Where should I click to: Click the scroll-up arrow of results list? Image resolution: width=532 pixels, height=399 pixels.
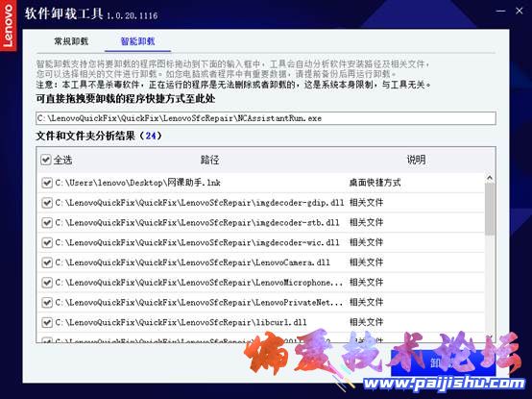[490, 178]
